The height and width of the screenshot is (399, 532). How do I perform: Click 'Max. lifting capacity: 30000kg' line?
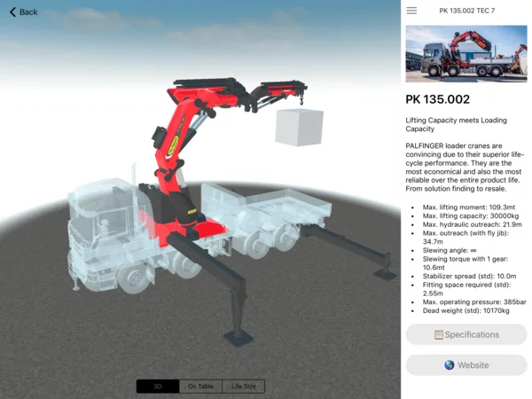tap(470, 215)
